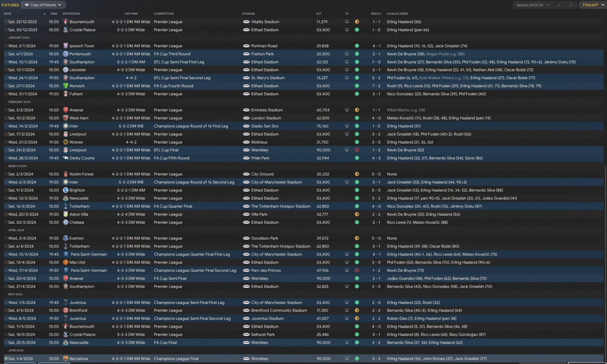The image size is (607, 364).
Task: Click the TV icon in the Barcelona row
Action: tap(347, 359)
